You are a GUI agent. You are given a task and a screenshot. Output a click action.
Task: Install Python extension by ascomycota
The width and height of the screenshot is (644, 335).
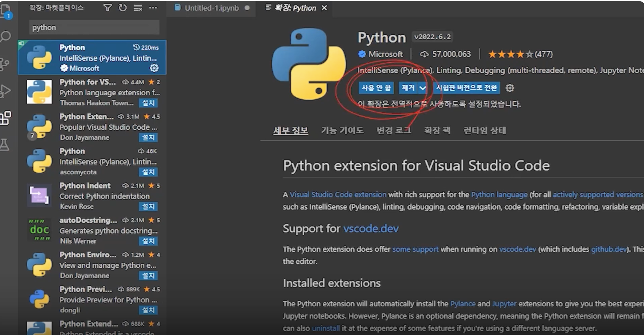pyautogui.click(x=148, y=172)
